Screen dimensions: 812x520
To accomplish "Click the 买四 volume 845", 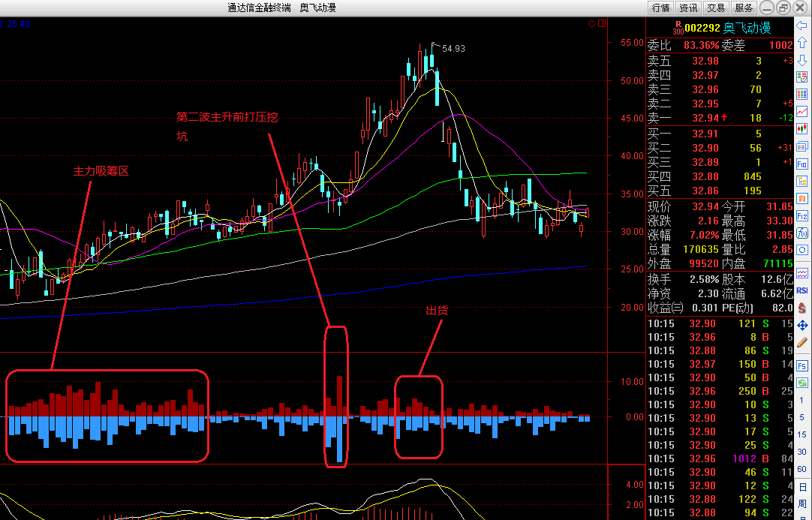I will coord(753,176).
